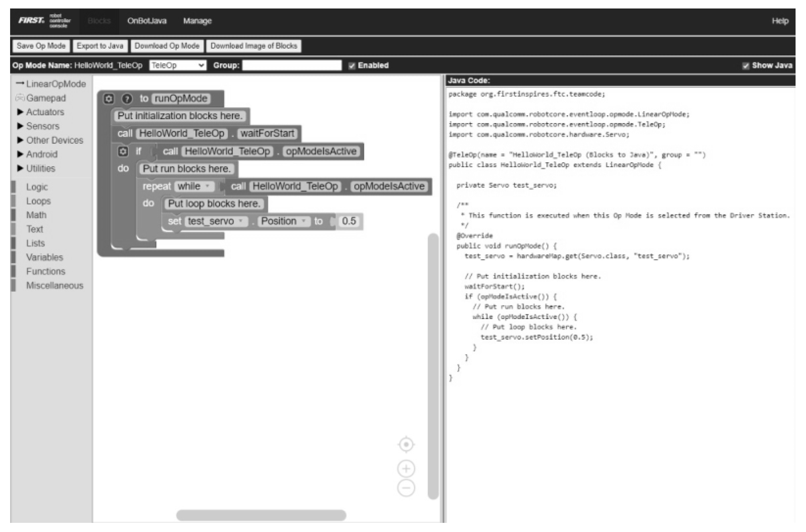Open the question mark help icon on runOpMode
The image size is (806, 532).
(127, 98)
